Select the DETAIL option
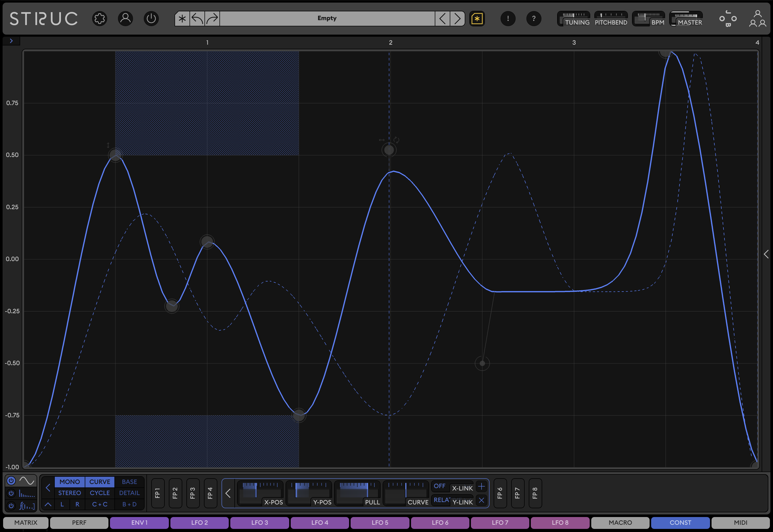This screenshot has width=773, height=532. 129,493
